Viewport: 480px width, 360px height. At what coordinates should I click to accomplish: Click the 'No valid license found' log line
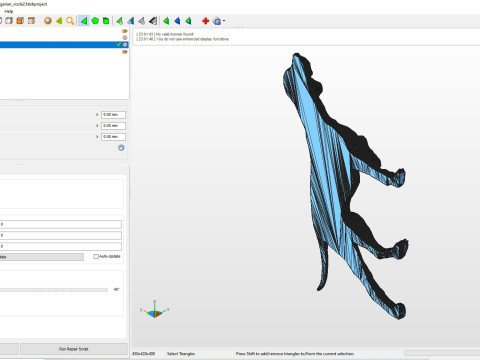pyautogui.click(x=165, y=34)
